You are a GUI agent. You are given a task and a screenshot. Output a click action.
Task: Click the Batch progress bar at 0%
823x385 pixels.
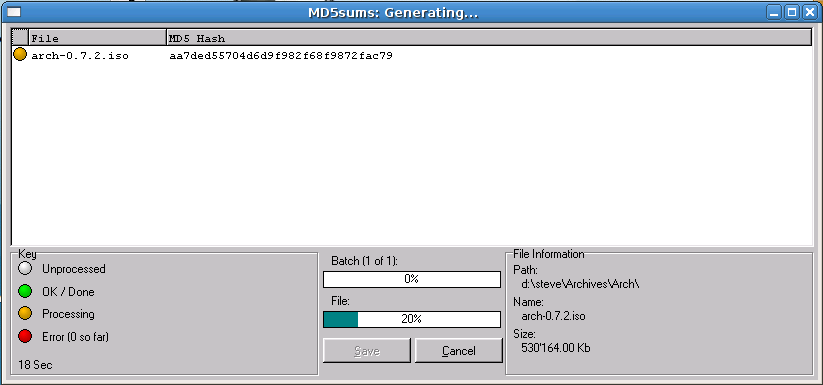tap(412, 279)
